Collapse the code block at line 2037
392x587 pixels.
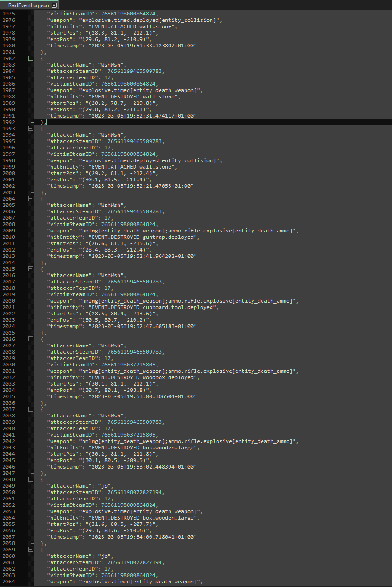click(31, 409)
